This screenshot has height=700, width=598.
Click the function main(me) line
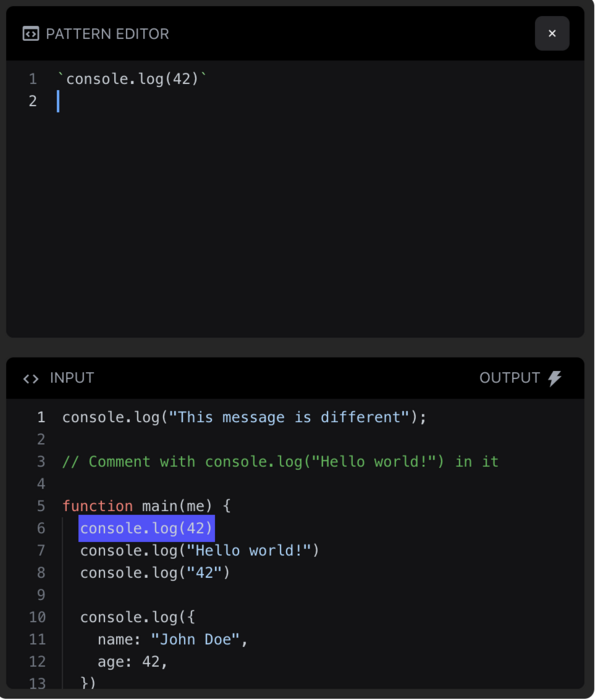(146, 506)
